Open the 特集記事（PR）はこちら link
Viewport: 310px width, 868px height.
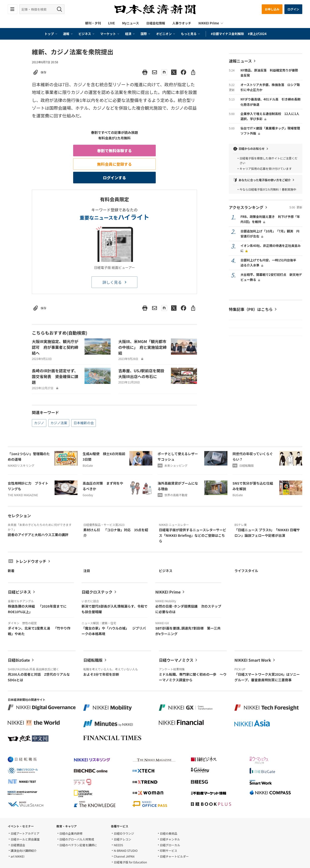tap(253, 309)
